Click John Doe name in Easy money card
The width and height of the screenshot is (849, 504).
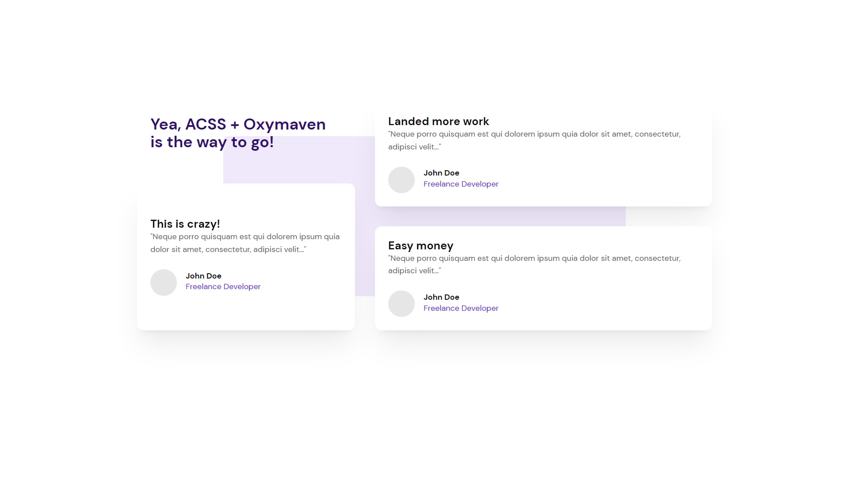click(x=441, y=297)
